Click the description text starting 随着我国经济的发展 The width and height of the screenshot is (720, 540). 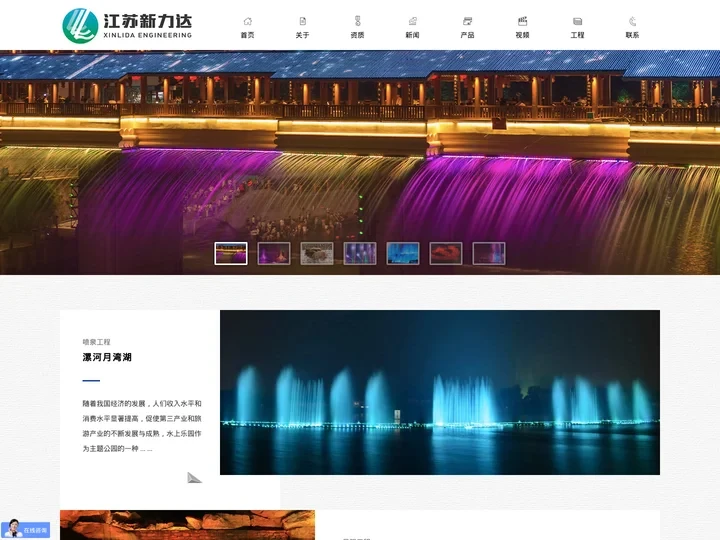click(142, 426)
